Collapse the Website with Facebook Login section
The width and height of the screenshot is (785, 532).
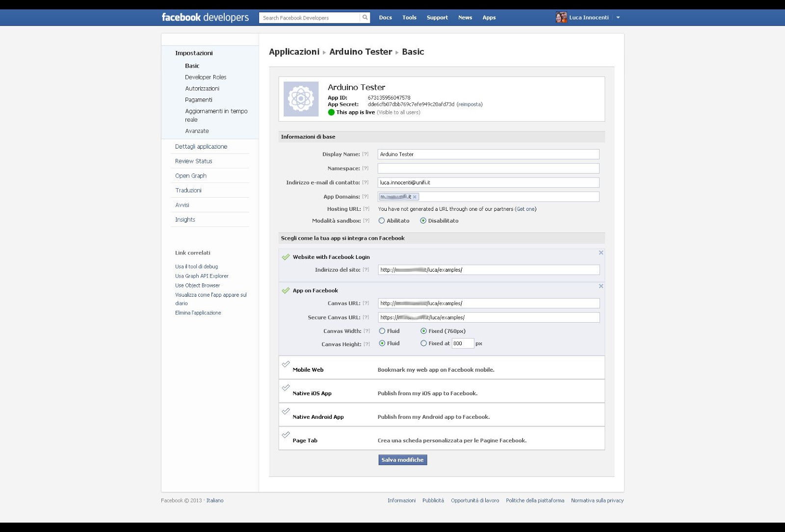coord(601,253)
